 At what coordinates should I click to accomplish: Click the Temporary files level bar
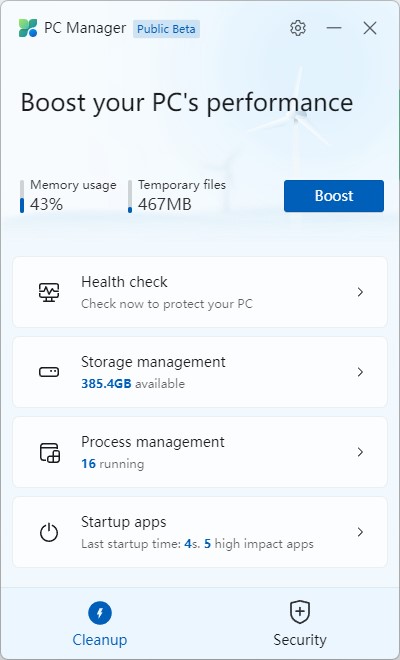coord(130,197)
